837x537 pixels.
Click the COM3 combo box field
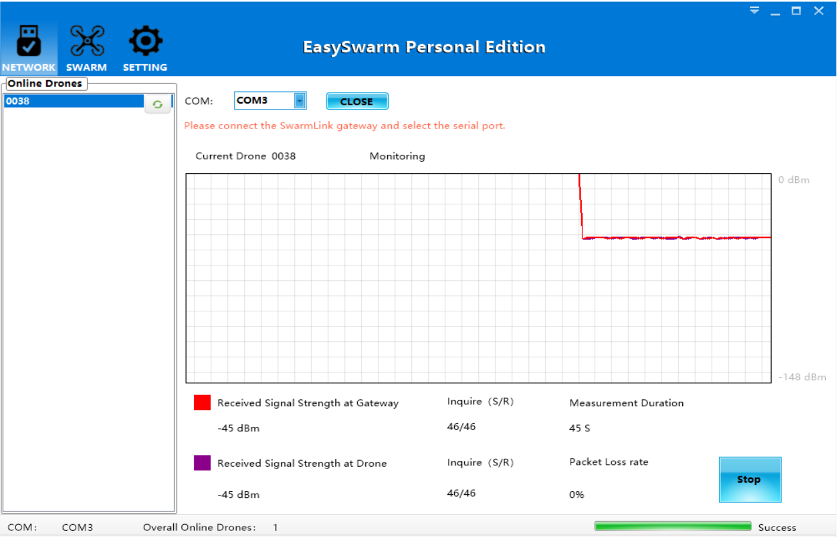coord(270,100)
